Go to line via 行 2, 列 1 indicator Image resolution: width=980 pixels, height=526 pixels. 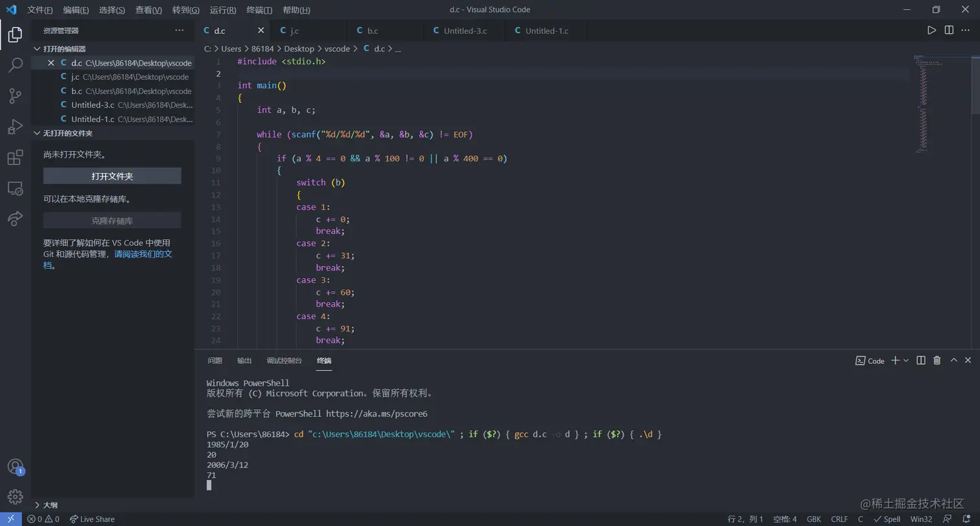pos(745,519)
